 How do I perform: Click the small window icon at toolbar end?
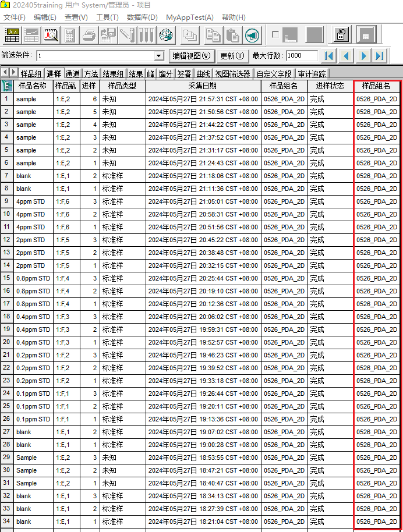366,34
